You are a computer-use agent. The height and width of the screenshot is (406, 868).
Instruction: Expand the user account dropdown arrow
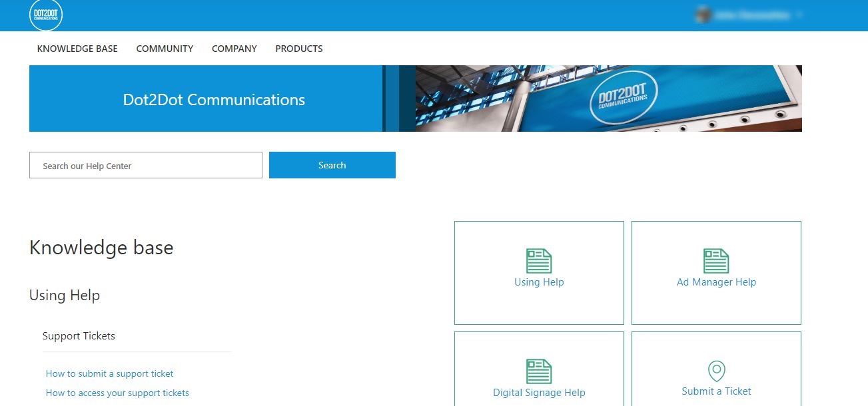pyautogui.click(x=799, y=15)
